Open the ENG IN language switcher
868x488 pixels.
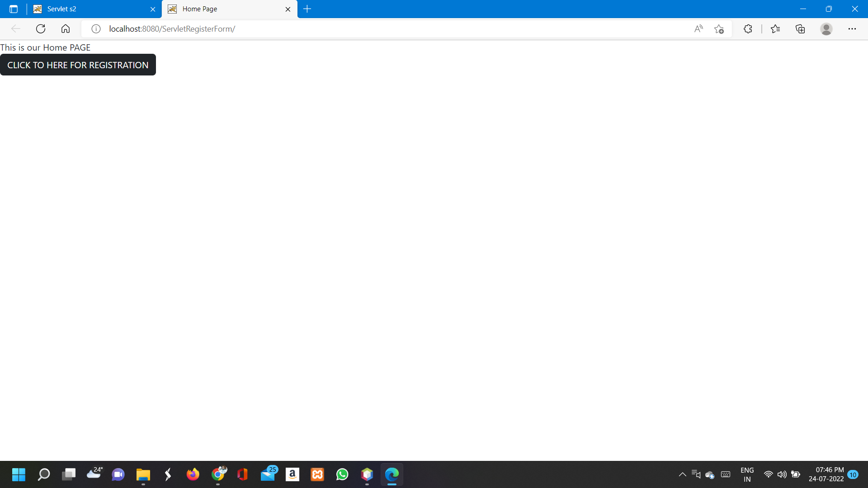(x=747, y=474)
